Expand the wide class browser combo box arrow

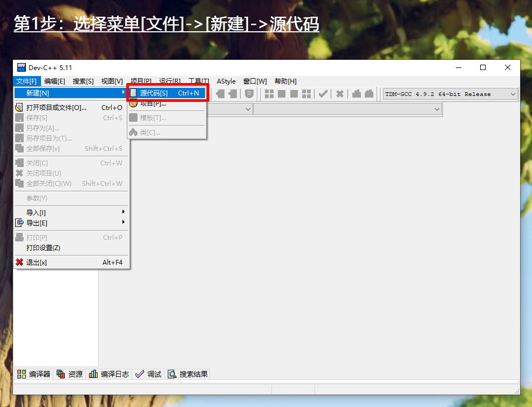[437, 109]
